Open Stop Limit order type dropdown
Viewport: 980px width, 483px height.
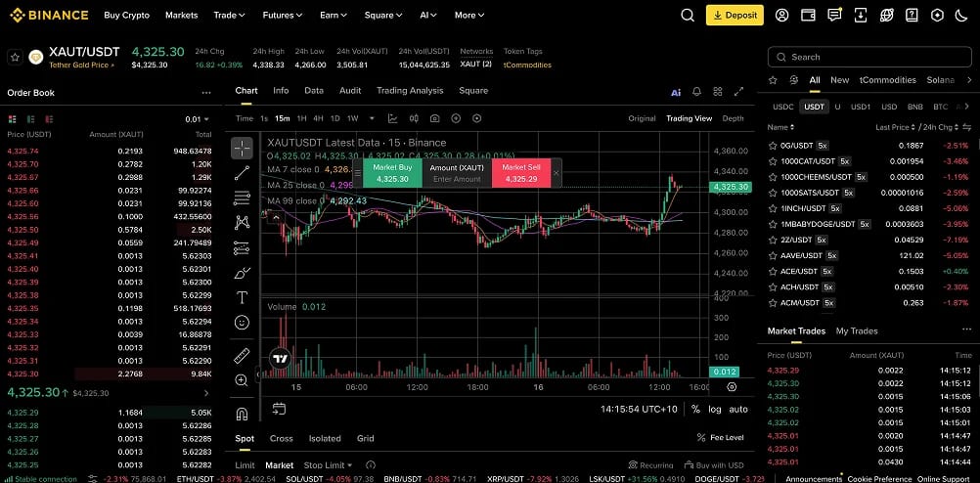click(328, 465)
